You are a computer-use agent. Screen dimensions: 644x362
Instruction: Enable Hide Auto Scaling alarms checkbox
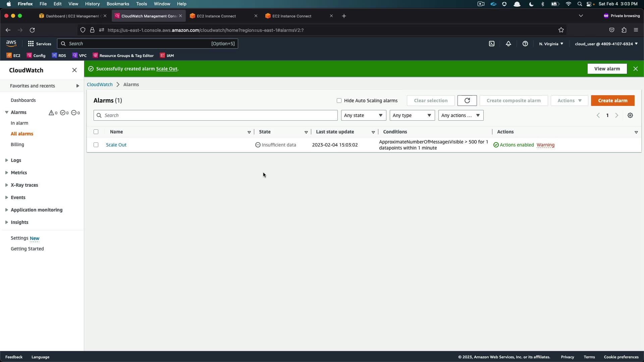(339, 101)
